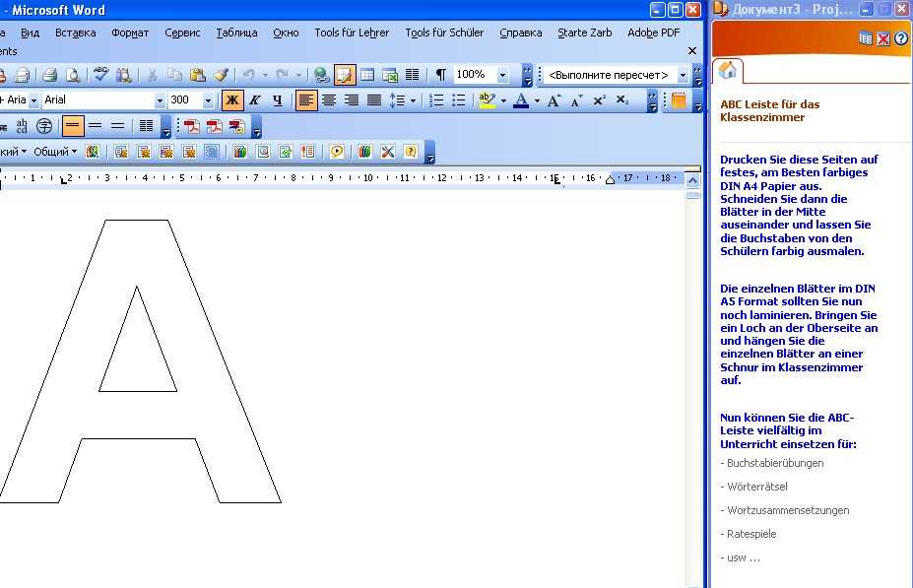Click the superscript x² icon
The height and width of the screenshot is (588, 913).
pos(599,100)
